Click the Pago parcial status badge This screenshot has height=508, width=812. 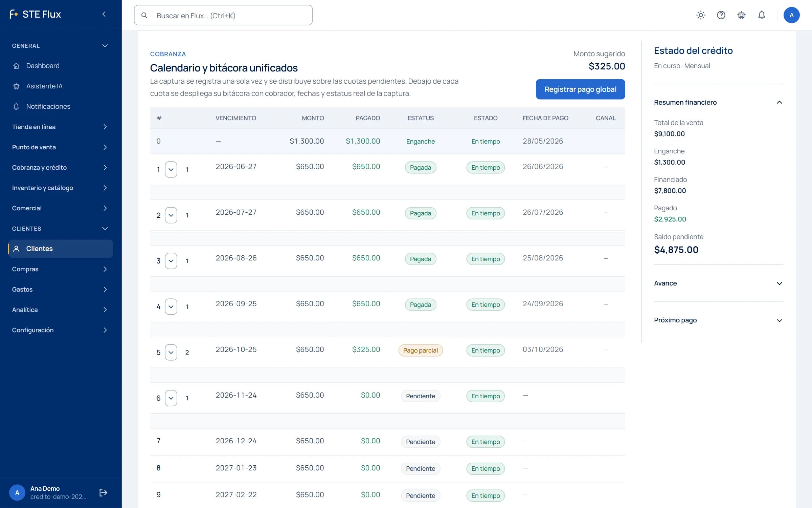pos(421,350)
